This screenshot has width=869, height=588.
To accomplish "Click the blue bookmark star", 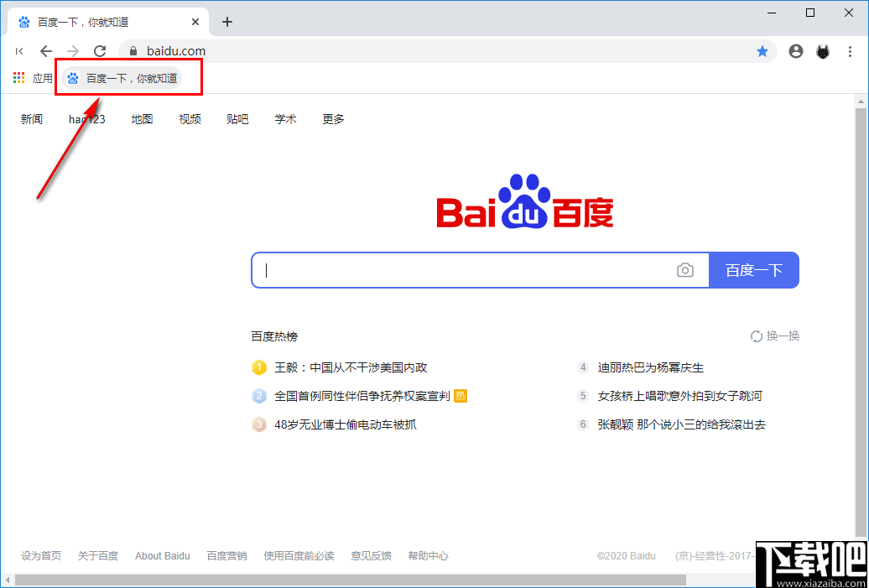I will point(762,51).
